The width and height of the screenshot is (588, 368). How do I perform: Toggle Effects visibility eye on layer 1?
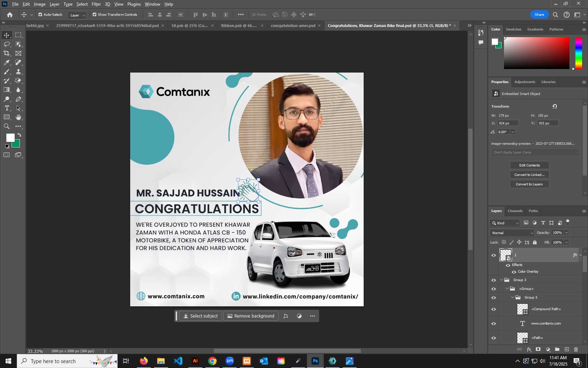point(508,265)
